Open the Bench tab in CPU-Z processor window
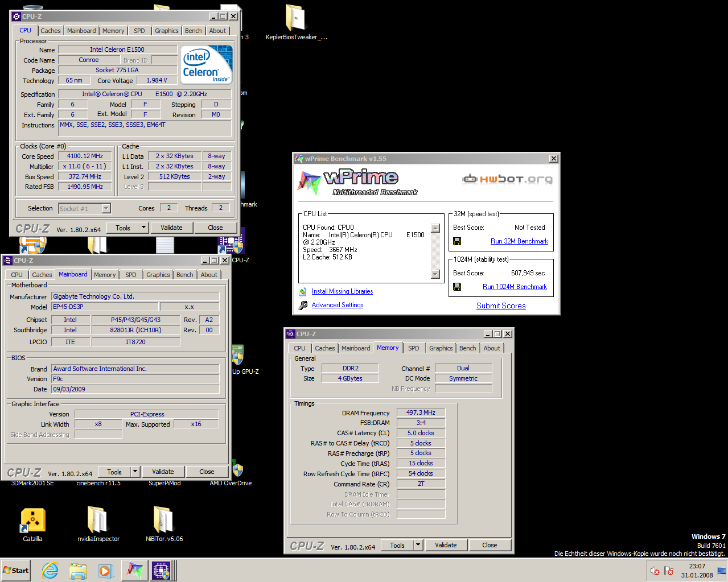The height and width of the screenshot is (582, 728). [x=194, y=31]
